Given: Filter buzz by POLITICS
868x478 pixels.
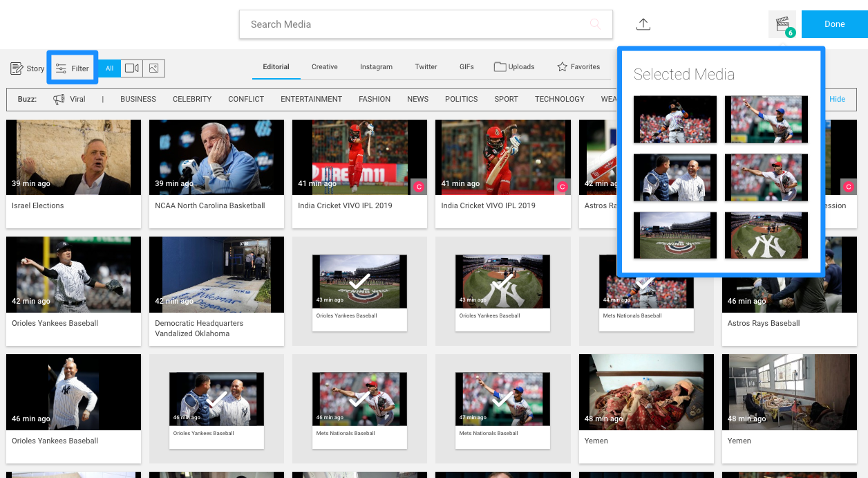Looking at the screenshot, I should (462, 99).
